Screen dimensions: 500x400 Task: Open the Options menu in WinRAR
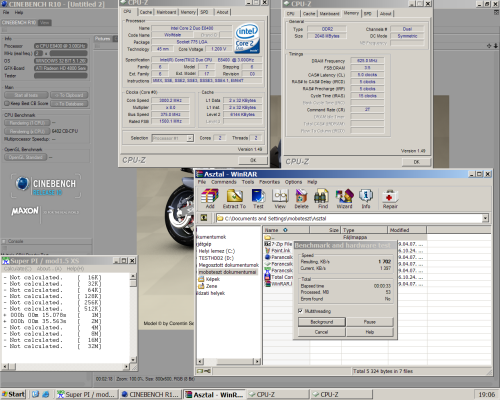pos(293,182)
